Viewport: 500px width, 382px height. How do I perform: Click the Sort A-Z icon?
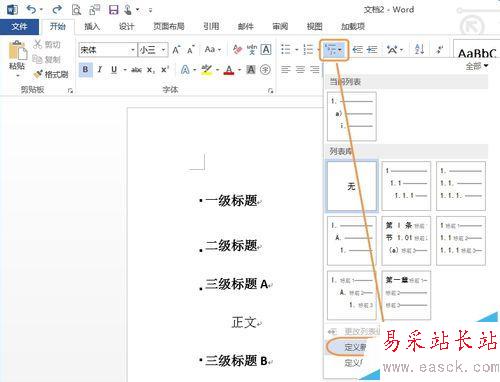click(x=419, y=50)
